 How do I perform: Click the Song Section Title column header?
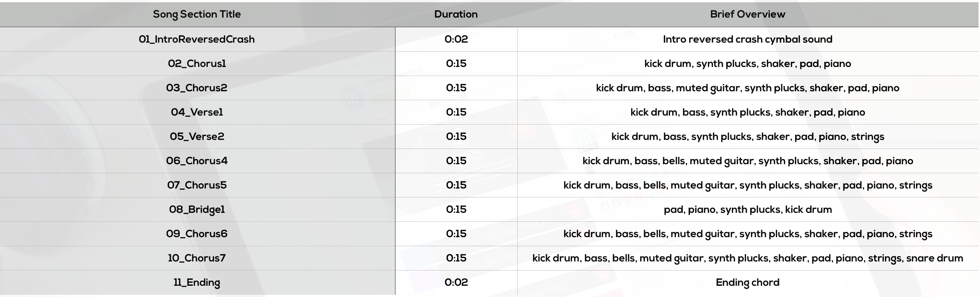coord(197,15)
